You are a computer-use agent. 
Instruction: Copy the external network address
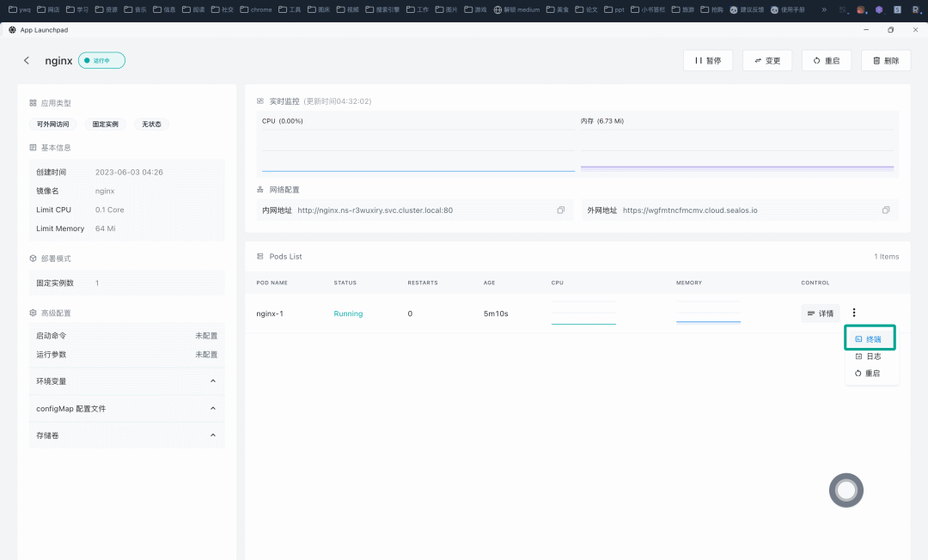[885, 210]
